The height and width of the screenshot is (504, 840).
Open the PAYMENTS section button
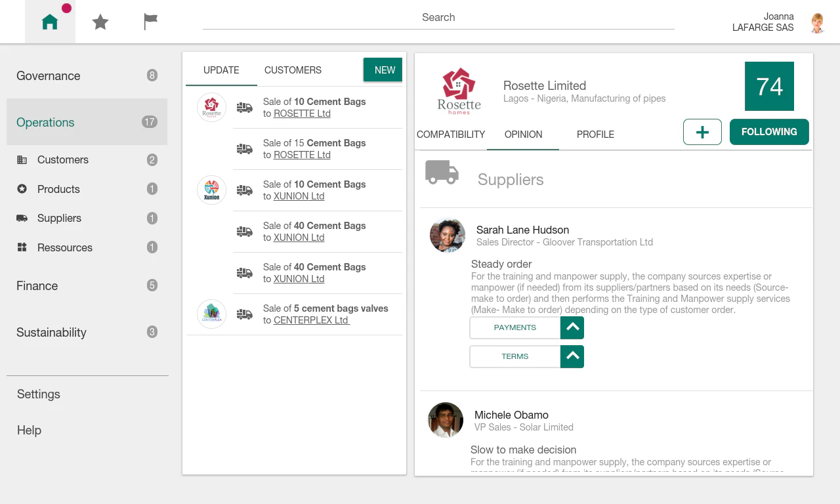(x=515, y=327)
